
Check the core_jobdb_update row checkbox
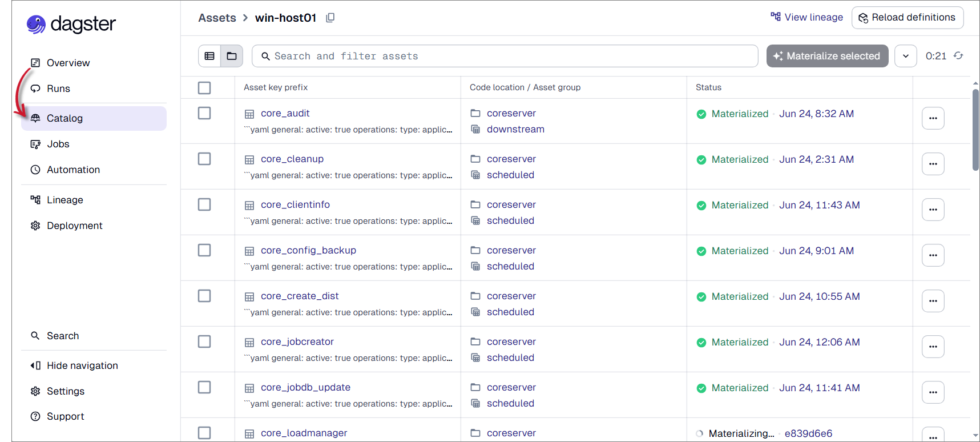coord(204,387)
